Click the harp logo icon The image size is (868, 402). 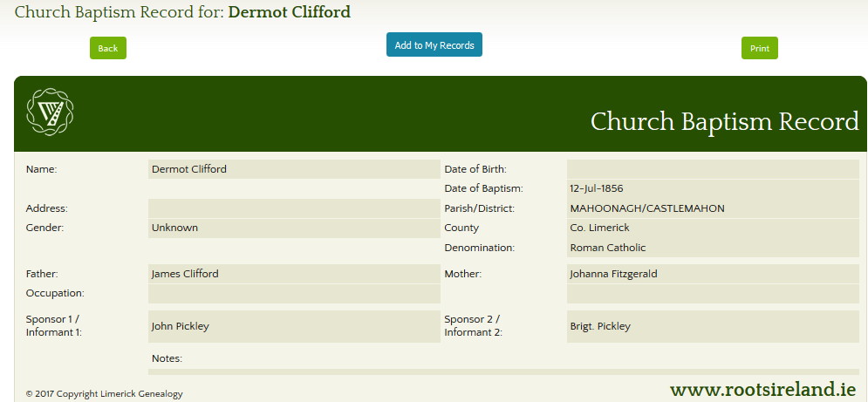coord(50,112)
